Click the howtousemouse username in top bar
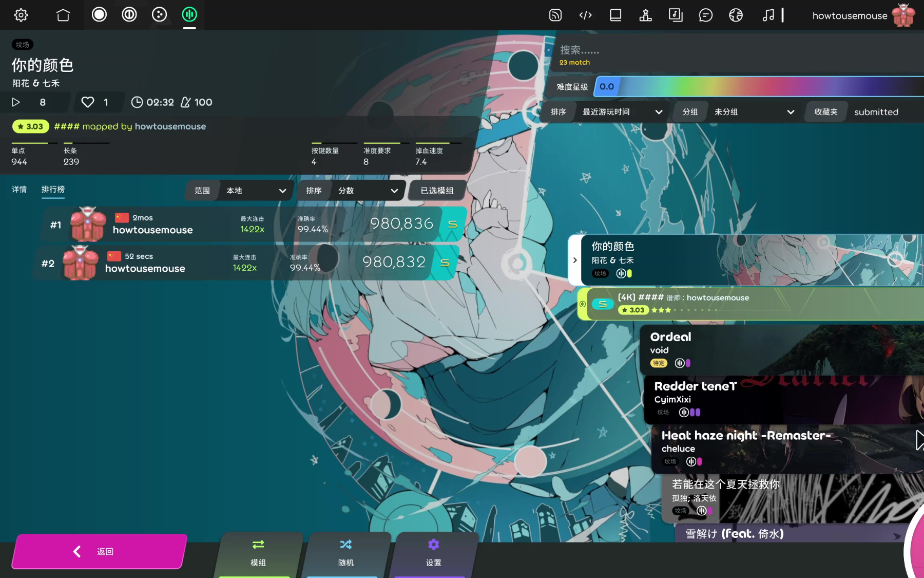Screen dimensions: 924x578 coord(850,15)
